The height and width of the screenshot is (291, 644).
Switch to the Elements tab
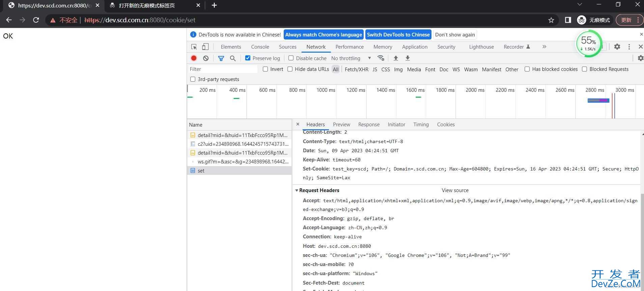pyautogui.click(x=231, y=47)
